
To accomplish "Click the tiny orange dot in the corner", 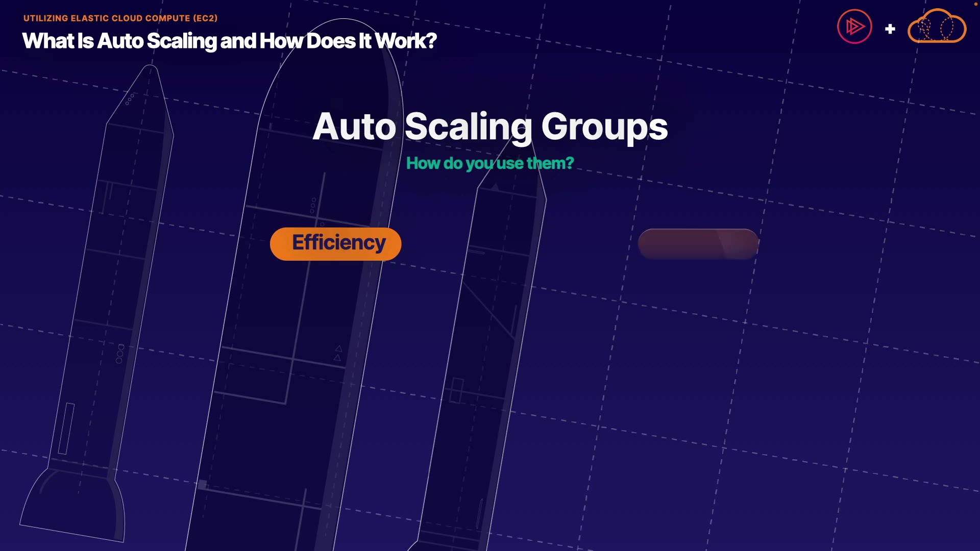I will [975, 4].
